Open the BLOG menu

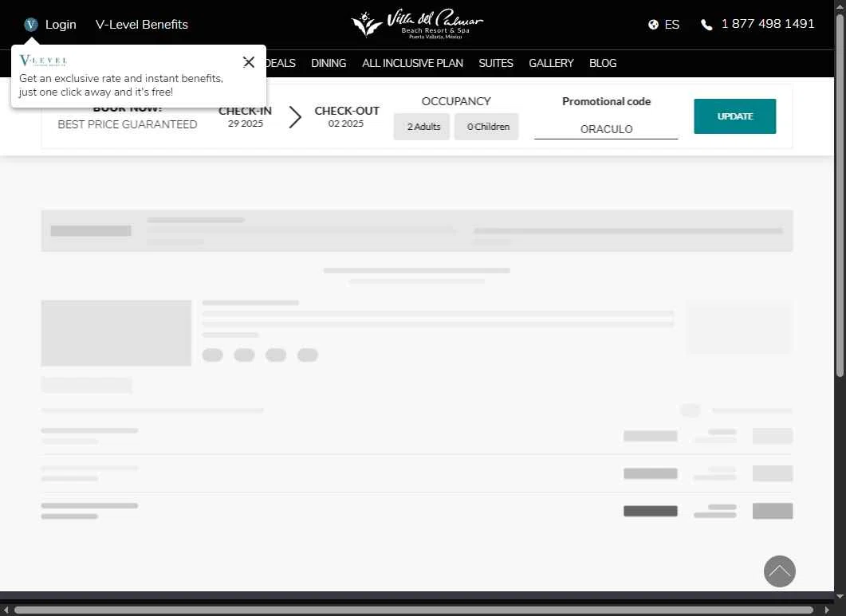(603, 63)
